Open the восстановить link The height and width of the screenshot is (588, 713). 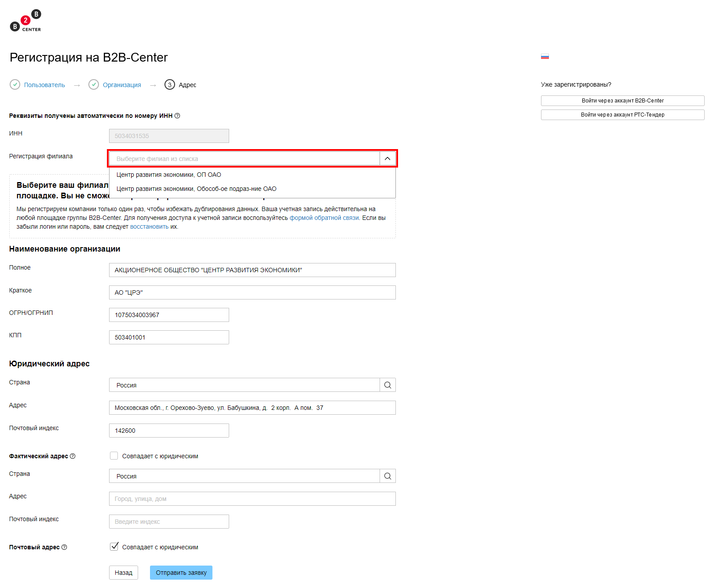[x=149, y=226]
